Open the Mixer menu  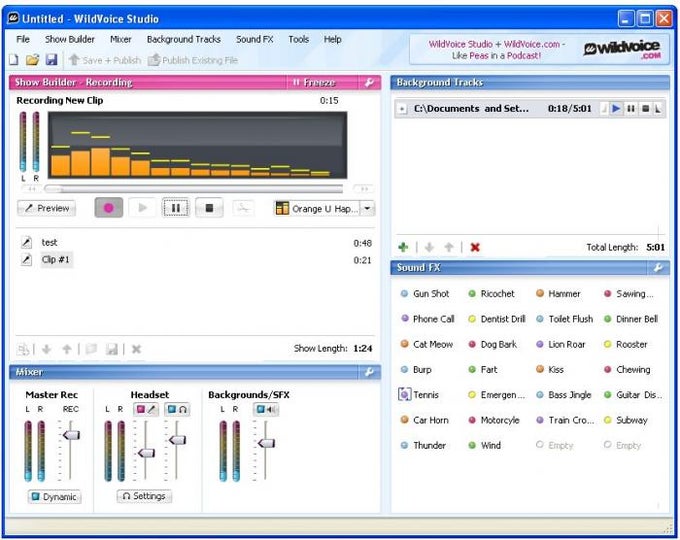click(121, 39)
